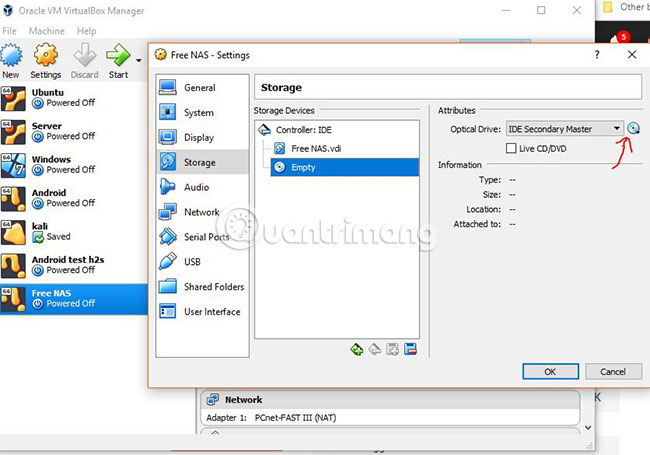This screenshot has width=650, height=455.
Task: Enable the Live CD/DVD checkbox
Action: coord(511,148)
